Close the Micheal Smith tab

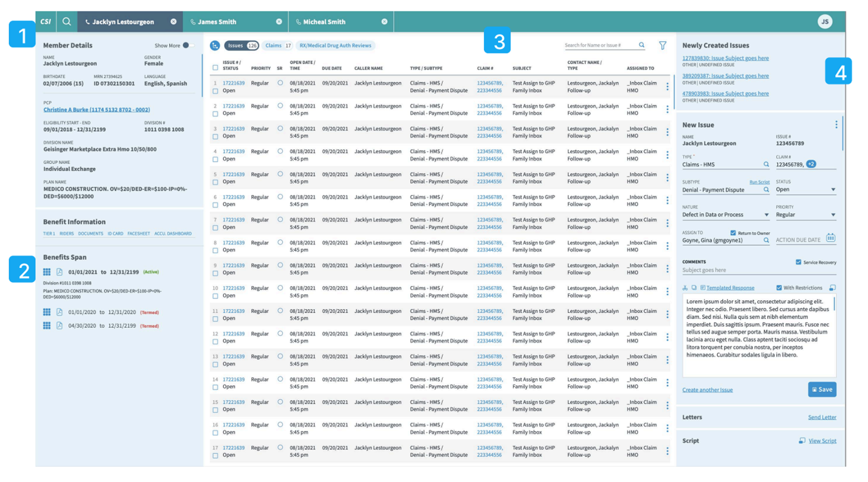[384, 22]
